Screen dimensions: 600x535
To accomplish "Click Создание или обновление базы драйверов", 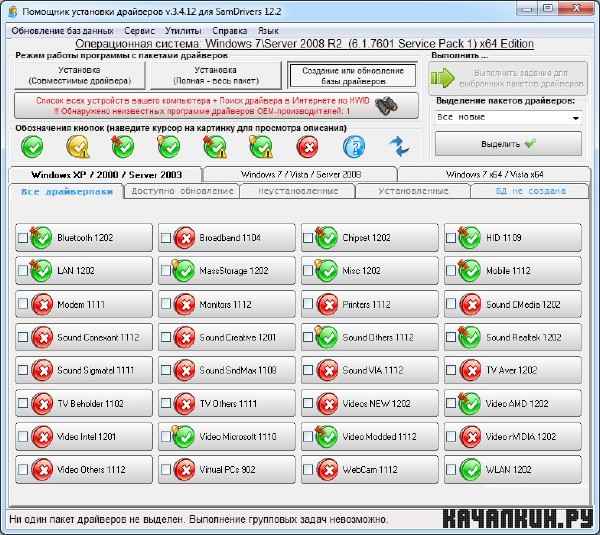I will click(x=353, y=76).
